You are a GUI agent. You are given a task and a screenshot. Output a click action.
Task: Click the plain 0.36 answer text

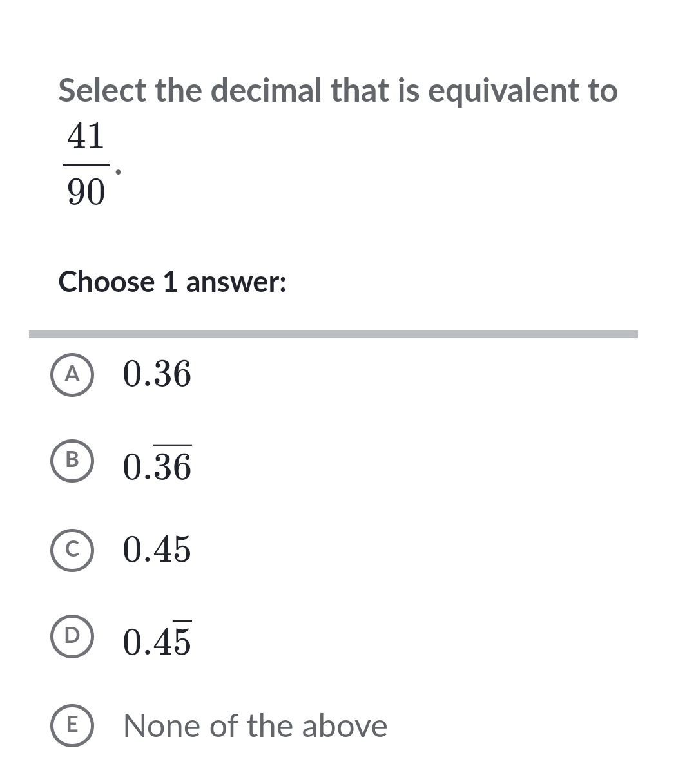157,374
